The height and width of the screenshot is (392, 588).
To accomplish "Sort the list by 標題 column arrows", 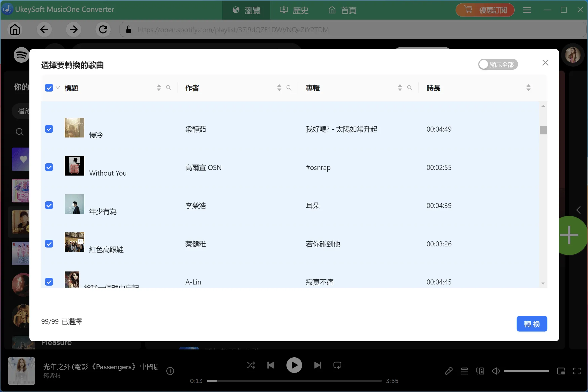I will click(x=159, y=88).
